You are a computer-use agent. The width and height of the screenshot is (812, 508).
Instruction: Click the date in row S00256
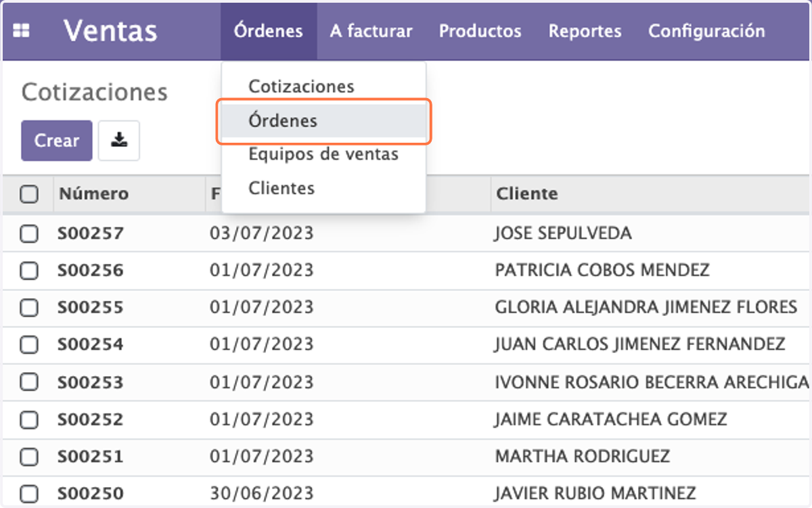pyautogui.click(x=262, y=271)
